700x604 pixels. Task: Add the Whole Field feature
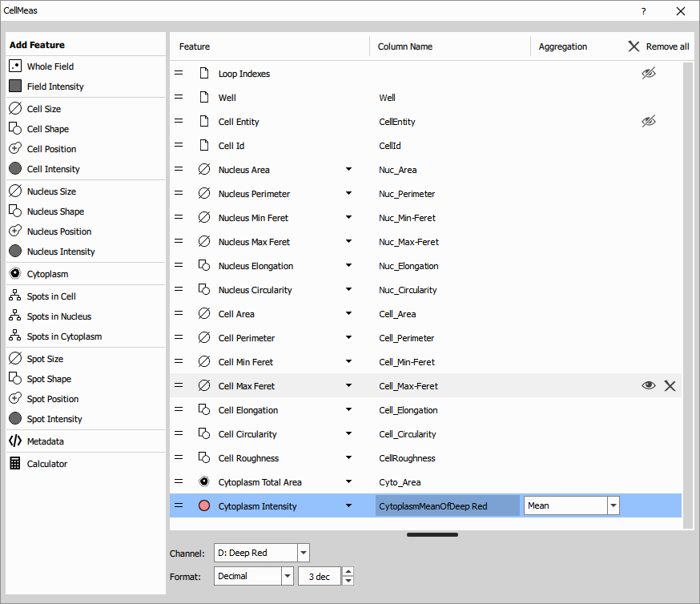pos(50,66)
